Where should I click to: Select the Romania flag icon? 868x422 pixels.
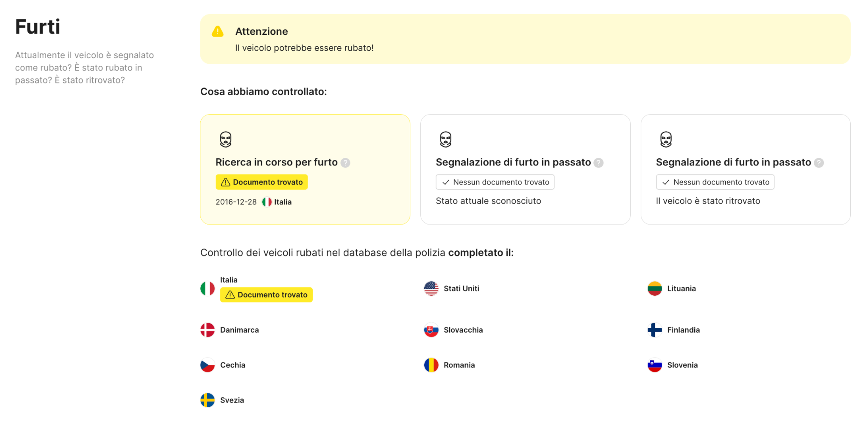tap(431, 365)
